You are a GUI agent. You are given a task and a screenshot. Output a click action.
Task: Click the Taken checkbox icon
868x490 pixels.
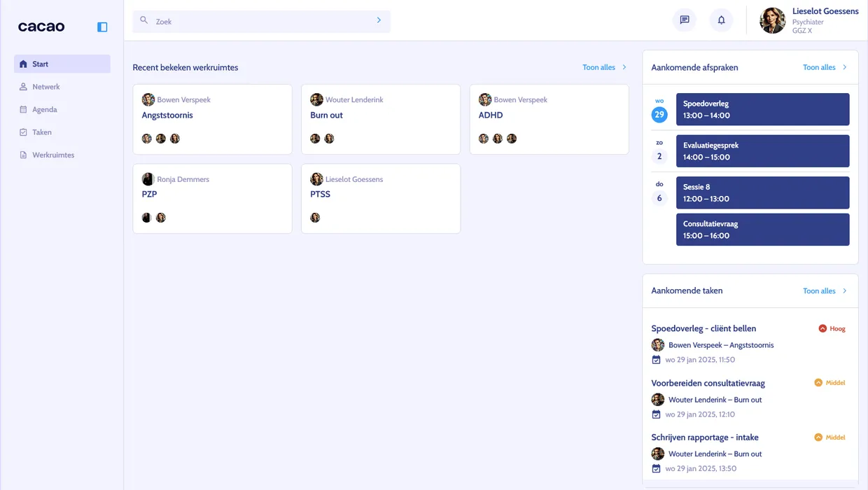point(23,132)
